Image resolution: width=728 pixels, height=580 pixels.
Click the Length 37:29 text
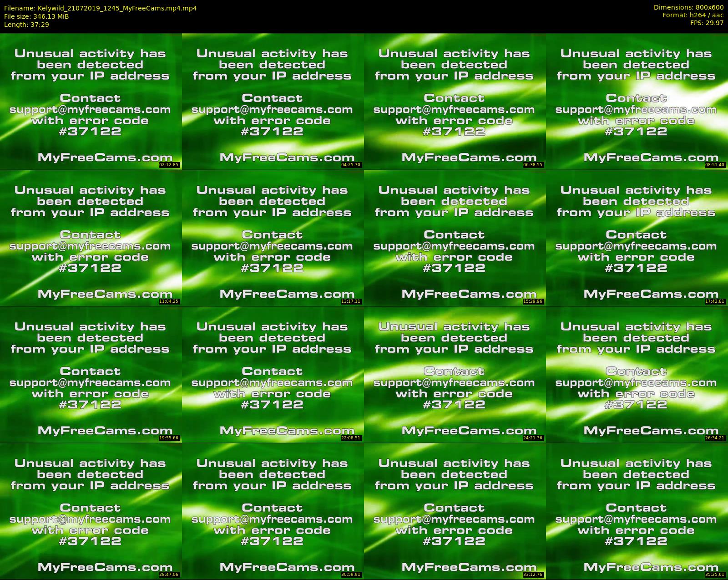(26, 25)
